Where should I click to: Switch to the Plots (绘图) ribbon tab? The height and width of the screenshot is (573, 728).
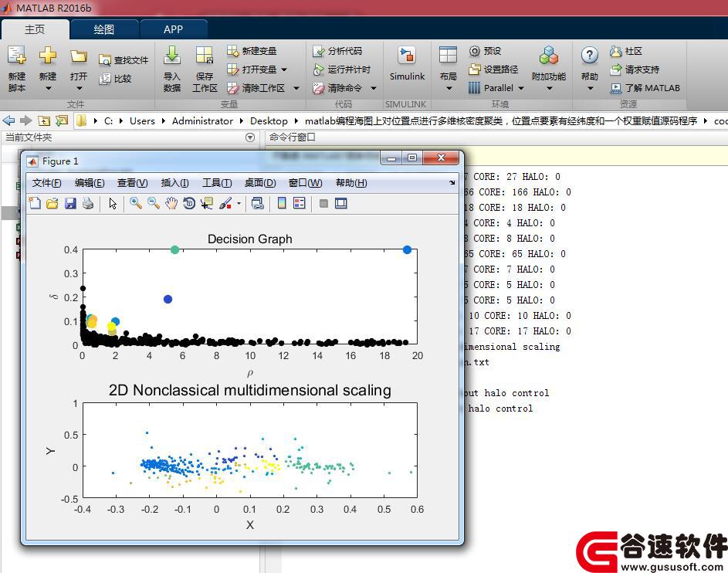[103, 29]
